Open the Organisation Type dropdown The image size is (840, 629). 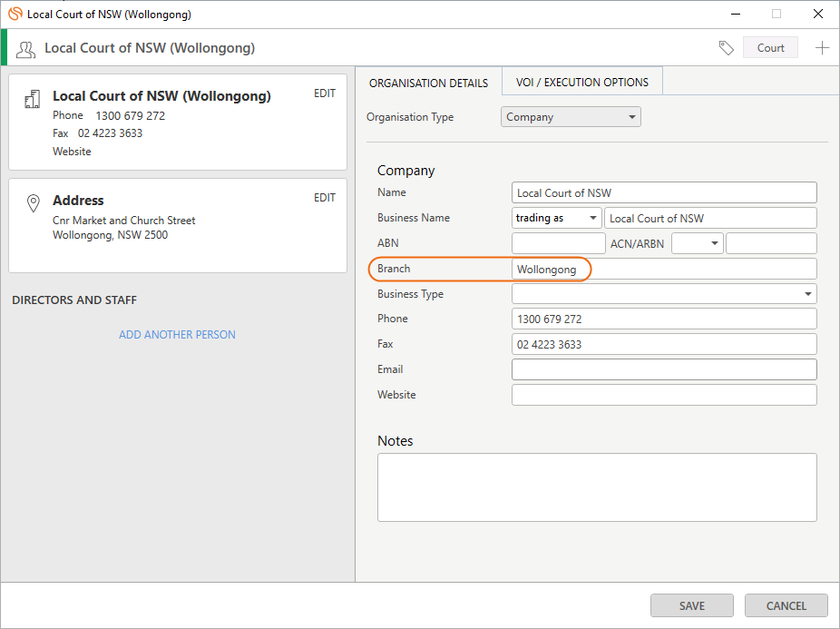point(571,117)
